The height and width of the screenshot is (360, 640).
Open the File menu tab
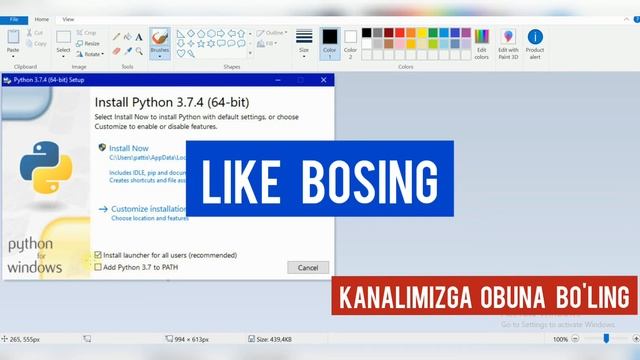(x=14, y=20)
